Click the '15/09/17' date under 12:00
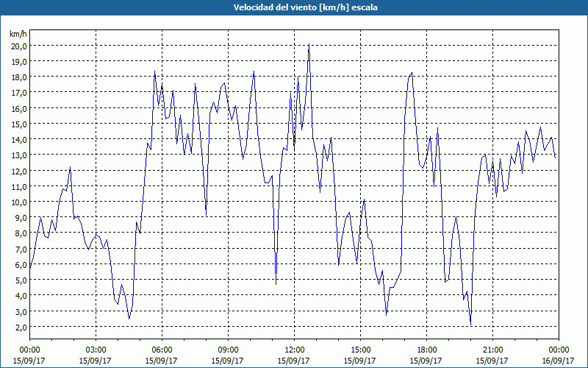 tap(293, 361)
